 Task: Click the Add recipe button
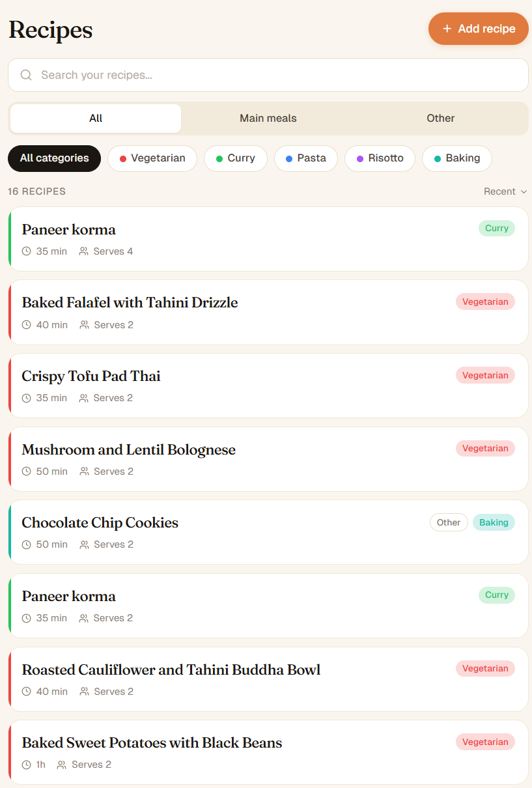pos(479,29)
